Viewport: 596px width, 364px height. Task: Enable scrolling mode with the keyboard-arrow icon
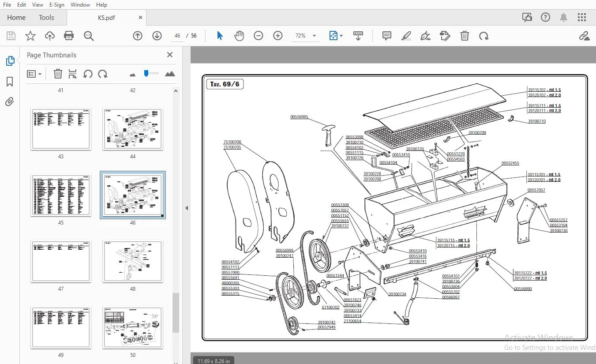click(x=358, y=36)
